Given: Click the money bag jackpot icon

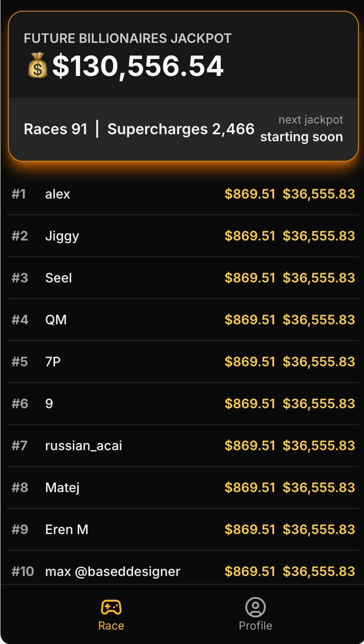Looking at the screenshot, I should coord(38,65).
